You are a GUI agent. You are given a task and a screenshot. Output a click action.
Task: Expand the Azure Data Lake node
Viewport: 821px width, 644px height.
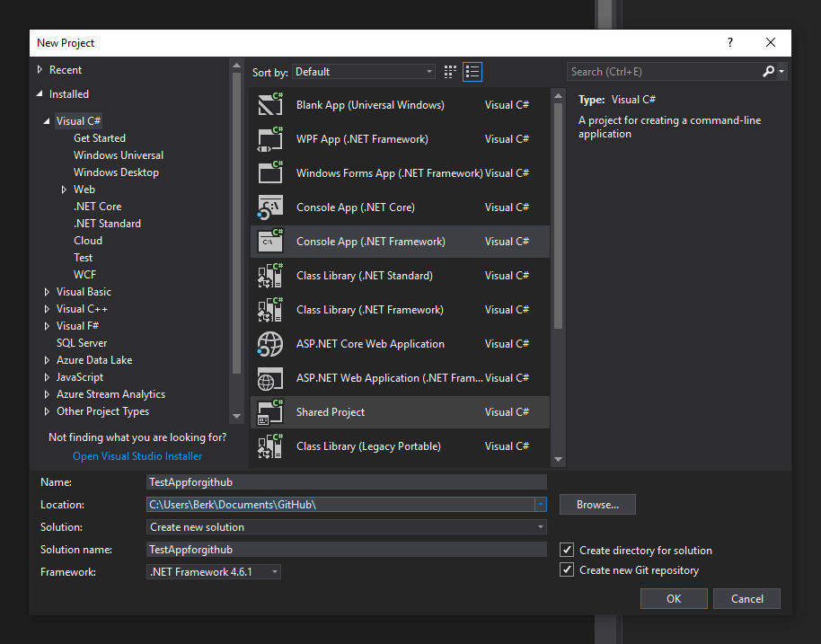pos(47,359)
